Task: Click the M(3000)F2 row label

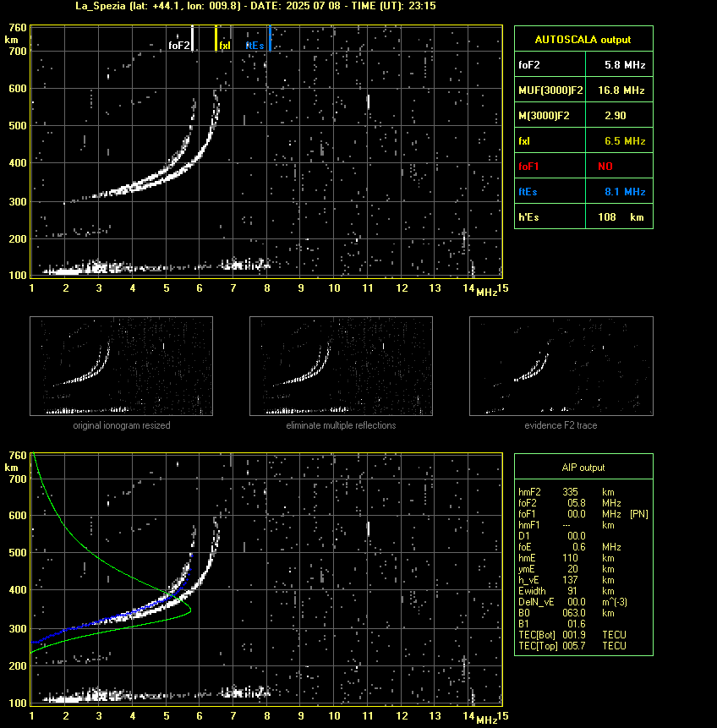Action: pyautogui.click(x=544, y=116)
